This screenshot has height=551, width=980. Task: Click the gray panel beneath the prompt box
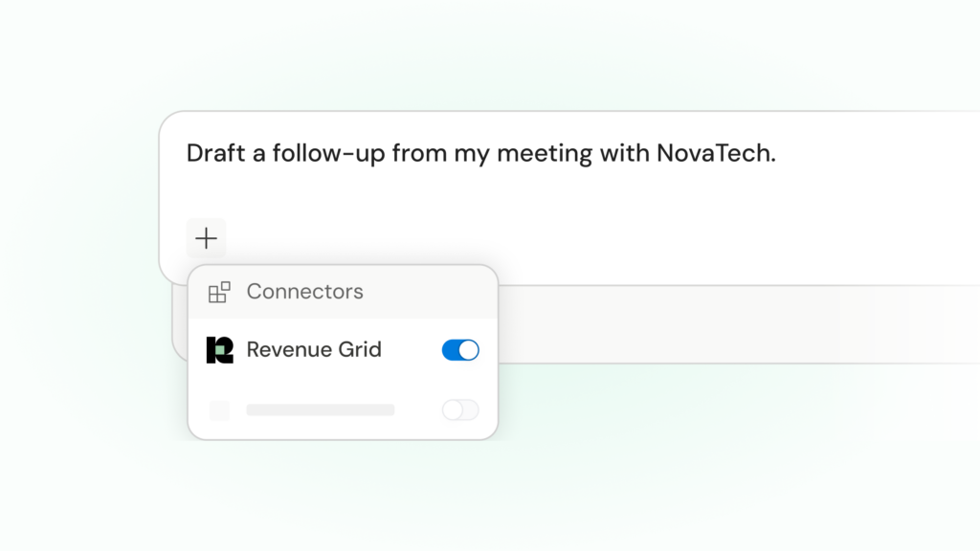(x=738, y=324)
